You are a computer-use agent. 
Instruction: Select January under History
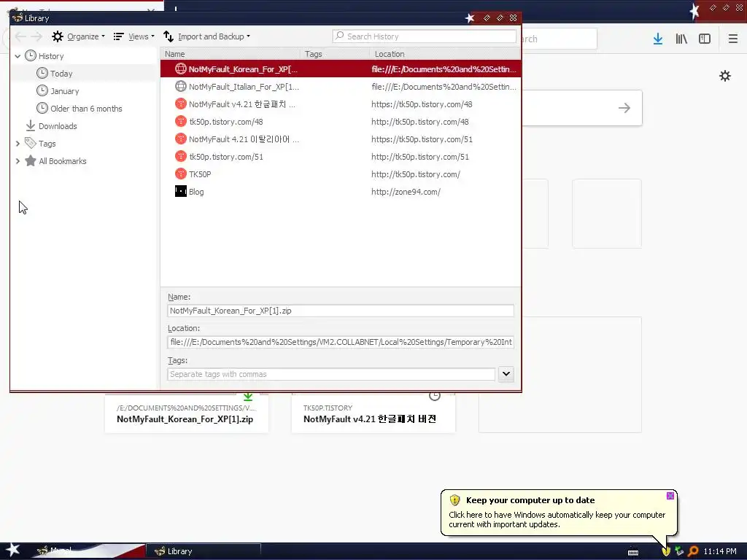click(64, 91)
